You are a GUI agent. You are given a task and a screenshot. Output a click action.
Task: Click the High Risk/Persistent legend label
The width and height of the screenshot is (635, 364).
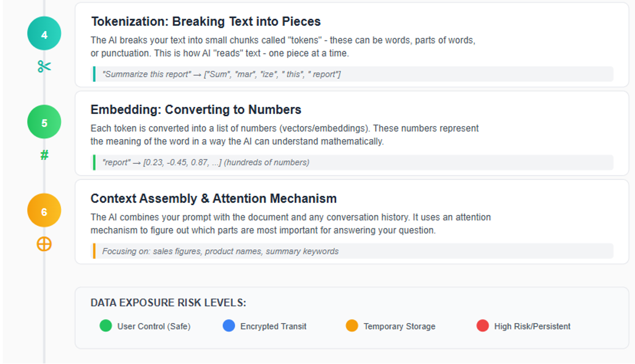click(532, 326)
